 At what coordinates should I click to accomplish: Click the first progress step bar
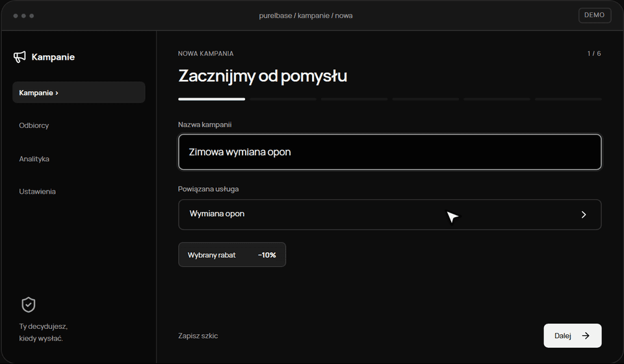(212, 99)
